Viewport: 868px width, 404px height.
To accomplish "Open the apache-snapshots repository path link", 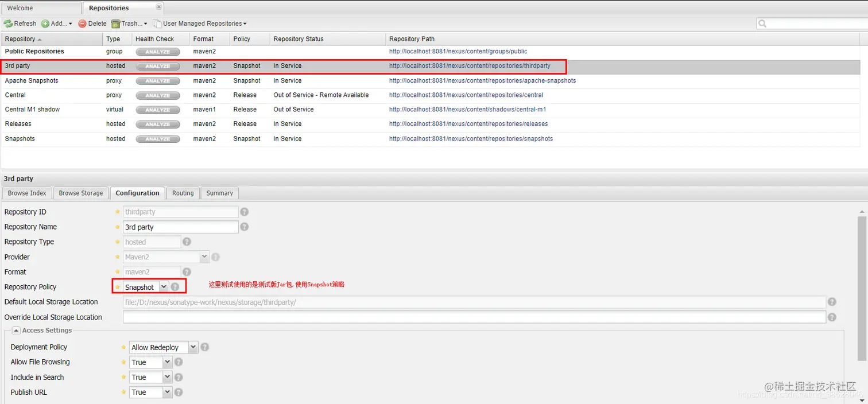I will tap(482, 81).
